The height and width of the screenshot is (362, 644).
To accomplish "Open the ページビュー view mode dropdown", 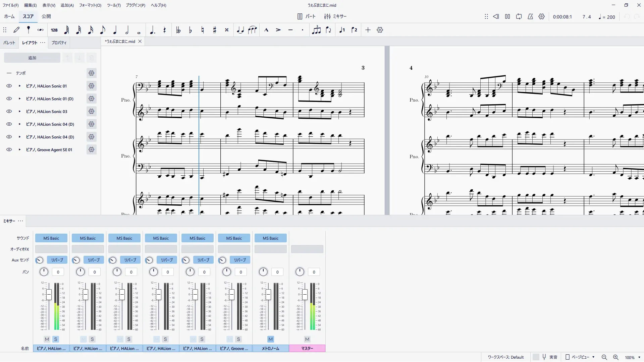I will coord(581,357).
